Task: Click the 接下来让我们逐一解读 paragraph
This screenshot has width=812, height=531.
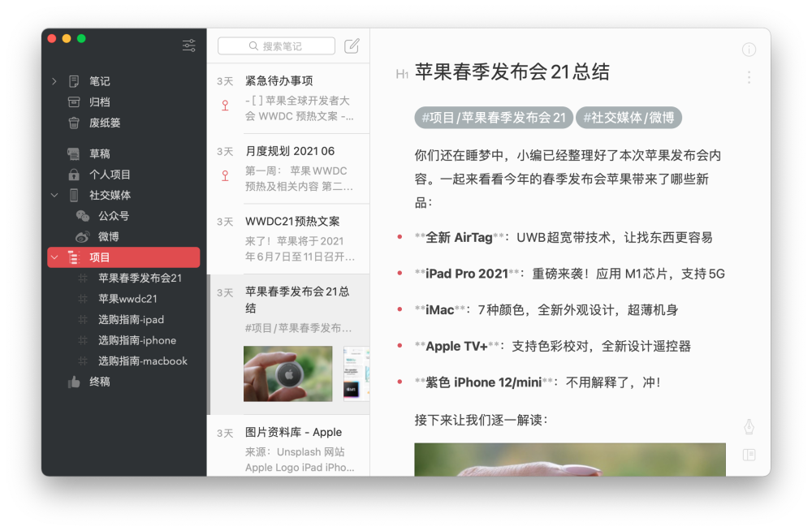Action: click(x=481, y=420)
